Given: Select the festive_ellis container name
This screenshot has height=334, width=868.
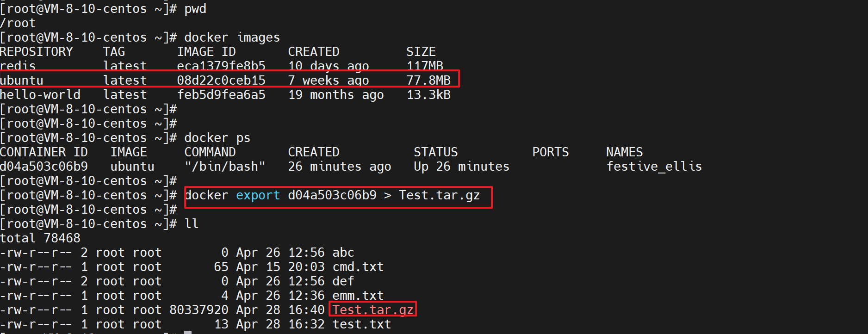Looking at the screenshot, I should click(x=654, y=167).
